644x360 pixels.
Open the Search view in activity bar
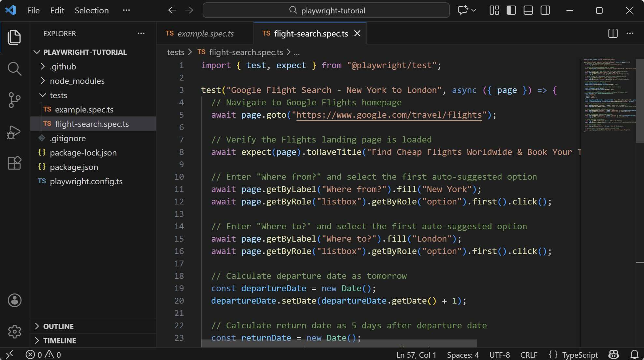tap(14, 69)
